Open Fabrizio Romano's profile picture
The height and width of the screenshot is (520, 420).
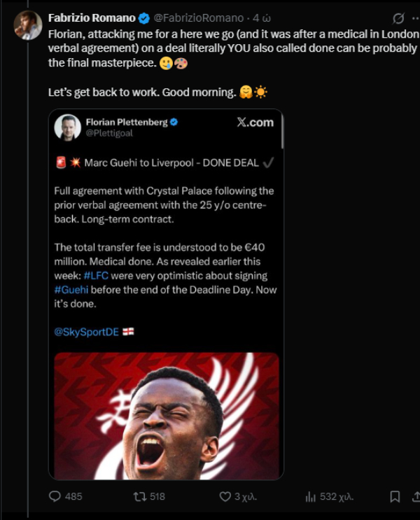point(28,25)
